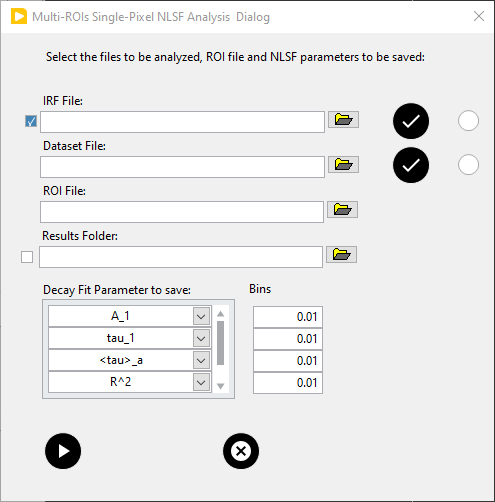This screenshot has height=502, width=495.
Task: Select the round indicator next to Dataset checkmark
Action: point(468,164)
